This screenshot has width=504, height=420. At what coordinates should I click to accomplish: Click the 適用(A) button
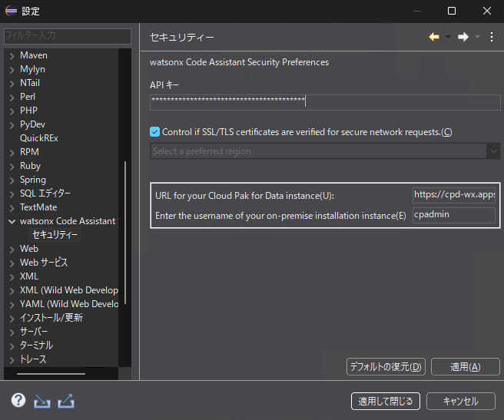click(465, 367)
